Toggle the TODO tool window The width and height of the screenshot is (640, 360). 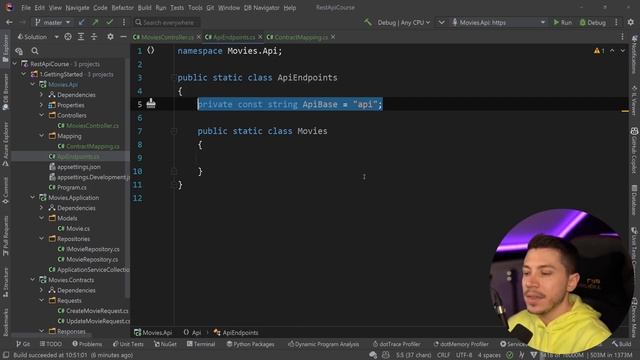point(51,344)
